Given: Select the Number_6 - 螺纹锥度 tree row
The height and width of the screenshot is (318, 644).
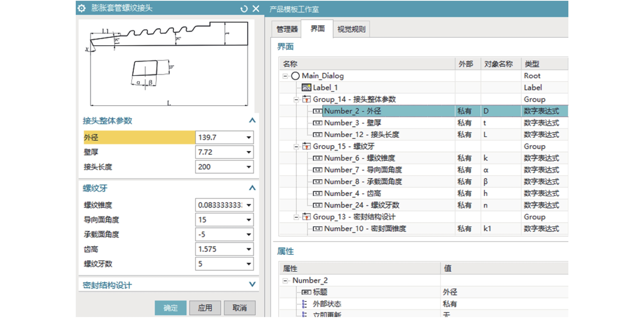Looking at the screenshot, I should coord(424,158).
